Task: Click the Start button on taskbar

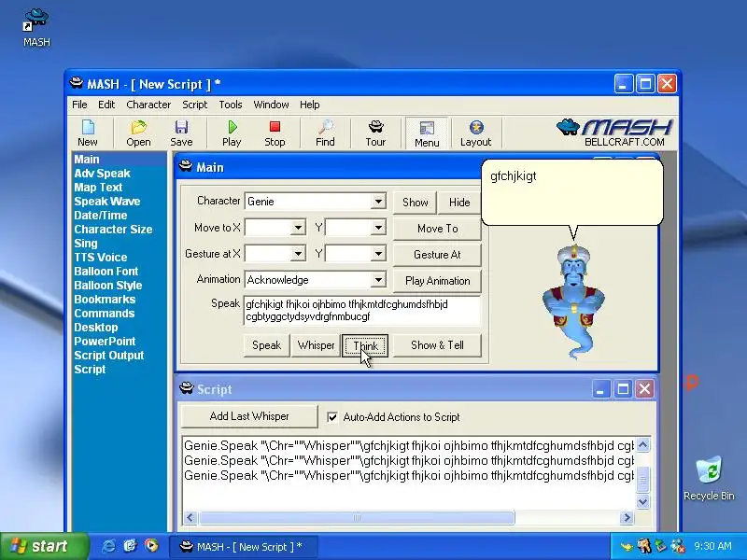Action: (44, 546)
